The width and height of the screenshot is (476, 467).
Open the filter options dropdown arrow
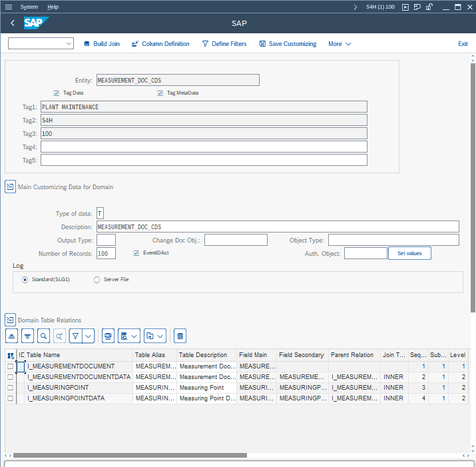point(89,335)
